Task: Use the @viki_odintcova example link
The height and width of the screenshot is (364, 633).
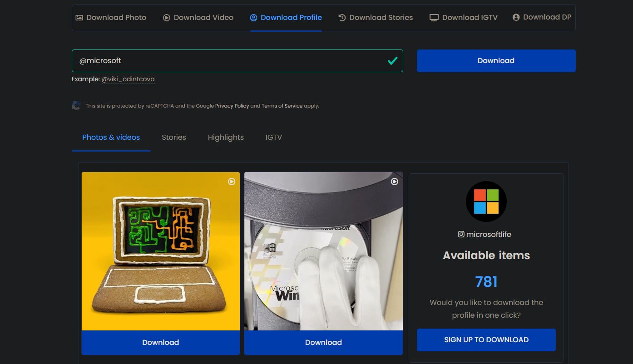Action: click(x=128, y=79)
